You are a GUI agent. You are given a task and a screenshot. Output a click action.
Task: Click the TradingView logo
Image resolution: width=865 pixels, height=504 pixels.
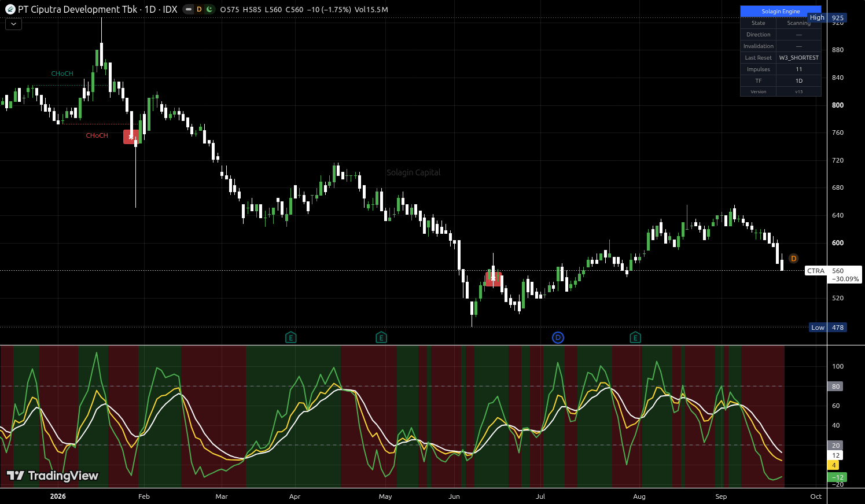(53, 476)
